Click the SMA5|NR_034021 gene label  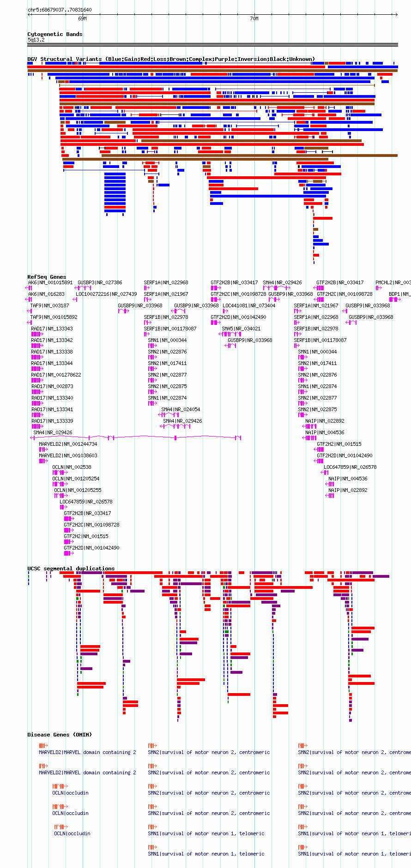click(x=241, y=329)
